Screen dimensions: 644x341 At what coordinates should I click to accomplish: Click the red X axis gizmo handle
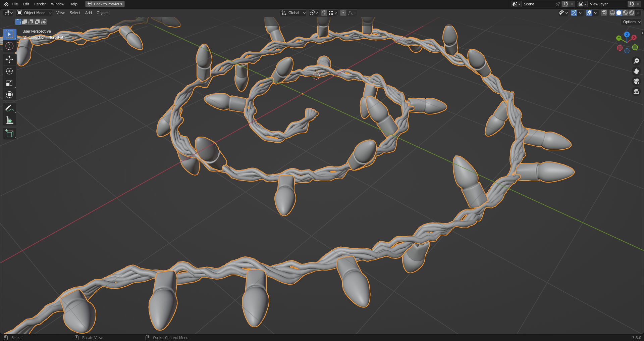[634, 38]
